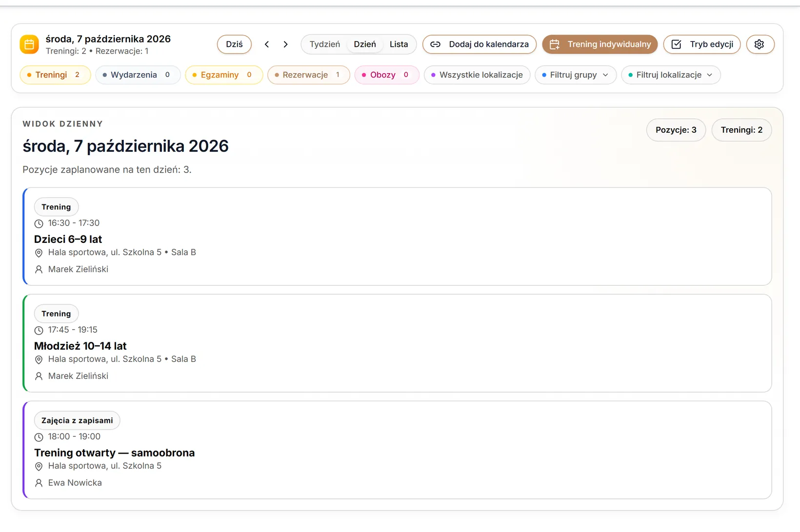Open the Młodzież 10–14 lat training

397,343
